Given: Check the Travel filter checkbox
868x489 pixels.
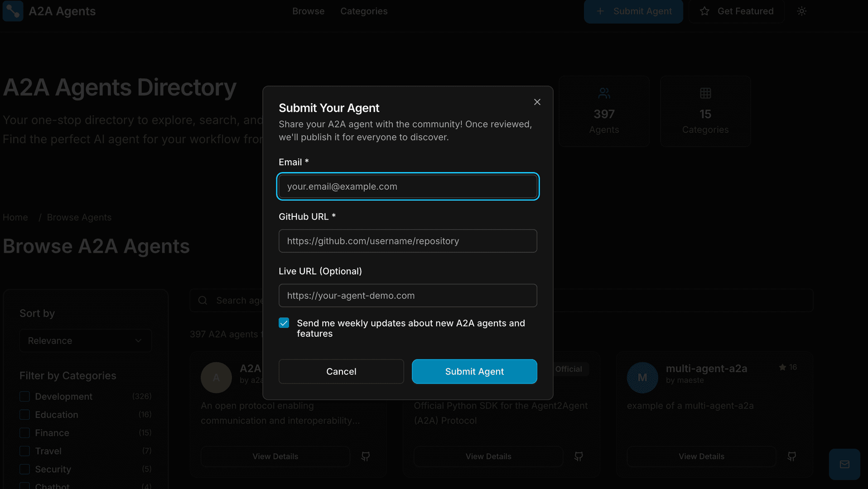Looking at the screenshot, I should [24, 451].
